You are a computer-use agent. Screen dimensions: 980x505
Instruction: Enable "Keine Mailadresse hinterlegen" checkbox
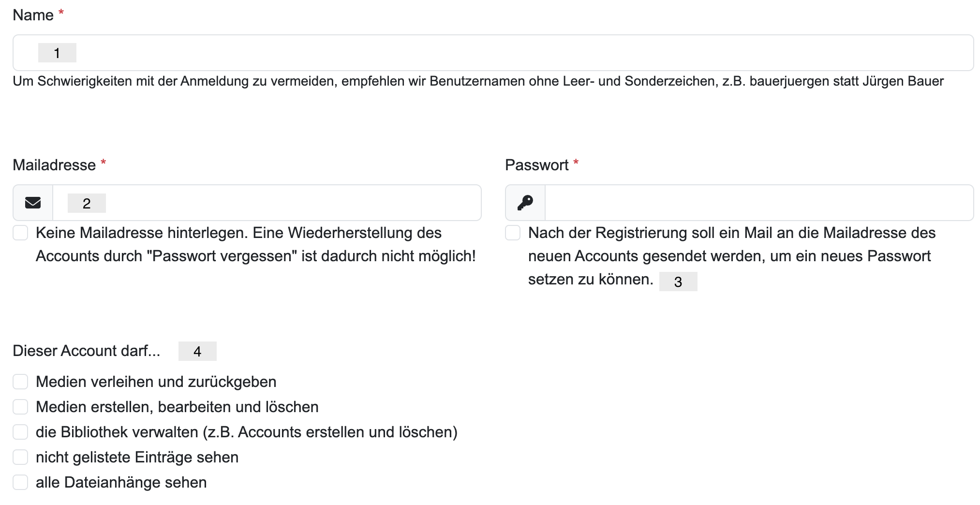tap(20, 233)
